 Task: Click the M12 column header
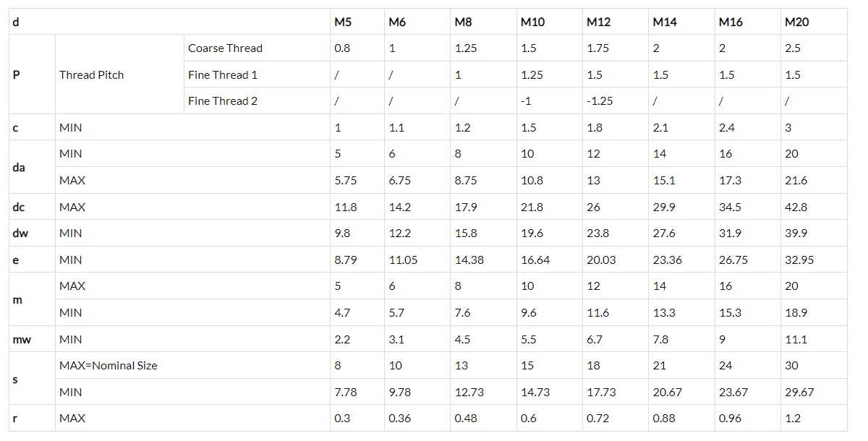click(x=598, y=22)
